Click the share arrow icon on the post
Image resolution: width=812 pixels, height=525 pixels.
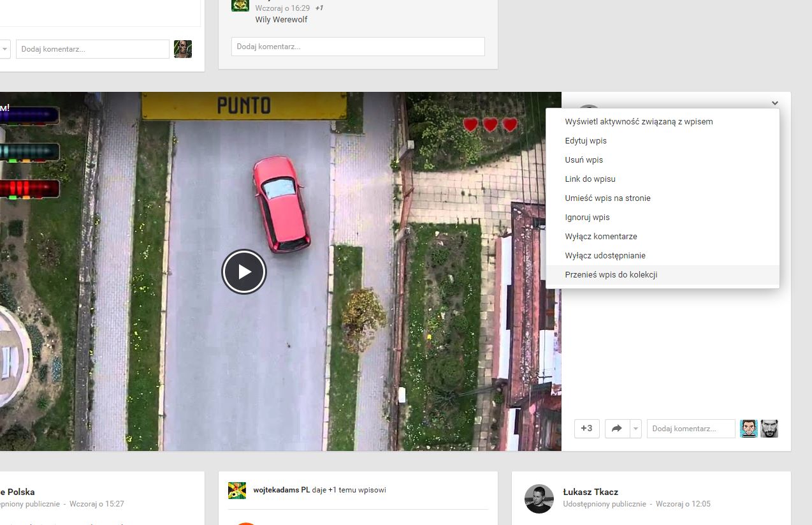point(616,429)
